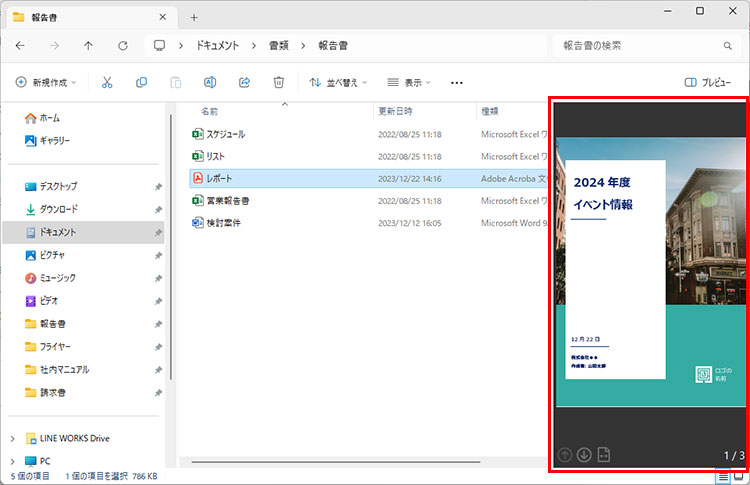Screen dimensions: 750x485
Task: Click the Rename icon in toolbar
Action: [210, 82]
